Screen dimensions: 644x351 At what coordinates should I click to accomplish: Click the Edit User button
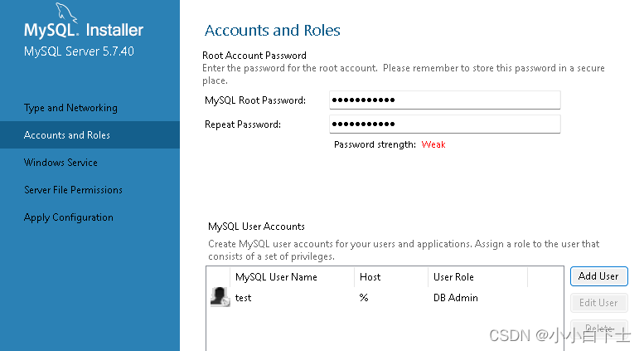point(598,303)
